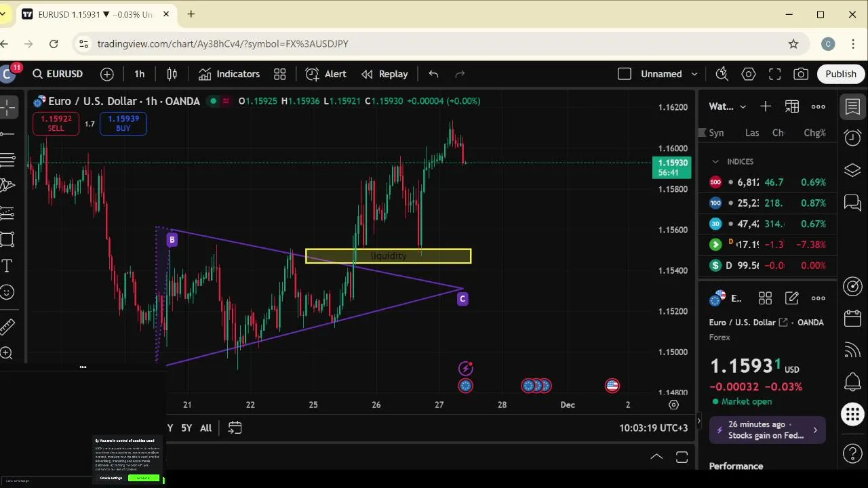Viewport: 868px width, 488px height.
Task: Start bar Replay mode
Action: [x=384, y=74]
